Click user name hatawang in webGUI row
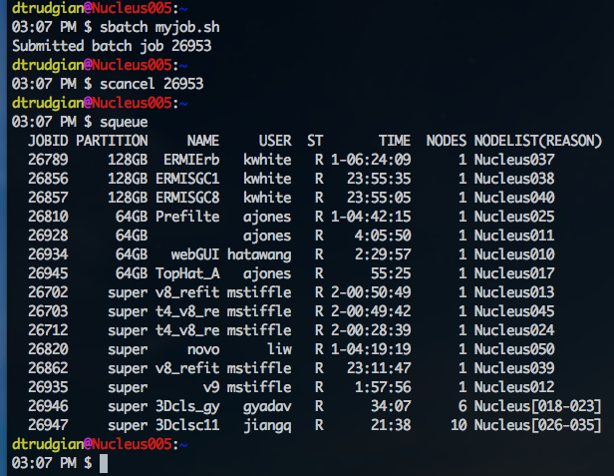Screen dimensions: 614x476 click(x=259, y=255)
